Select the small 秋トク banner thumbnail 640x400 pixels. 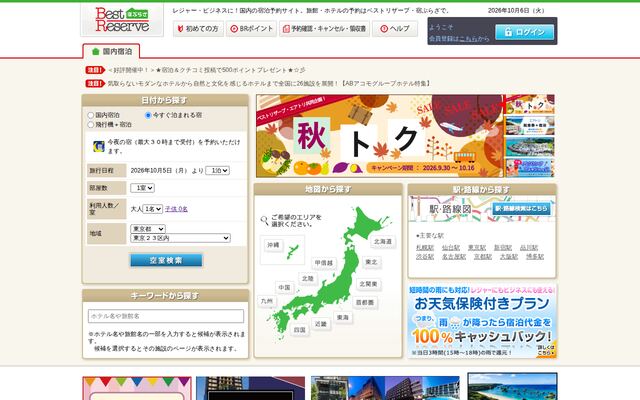pyautogui.click(x=529, y=105)
